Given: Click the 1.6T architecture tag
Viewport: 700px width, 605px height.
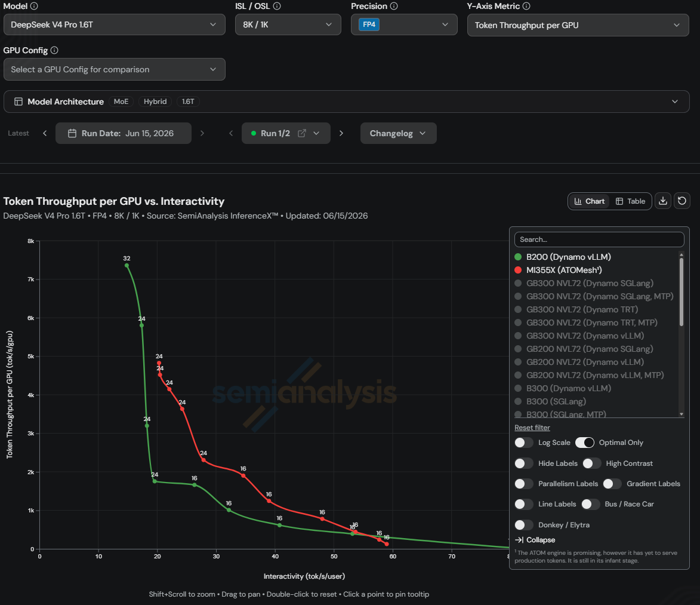Looking at the screenshot, I should pos(188,102).
